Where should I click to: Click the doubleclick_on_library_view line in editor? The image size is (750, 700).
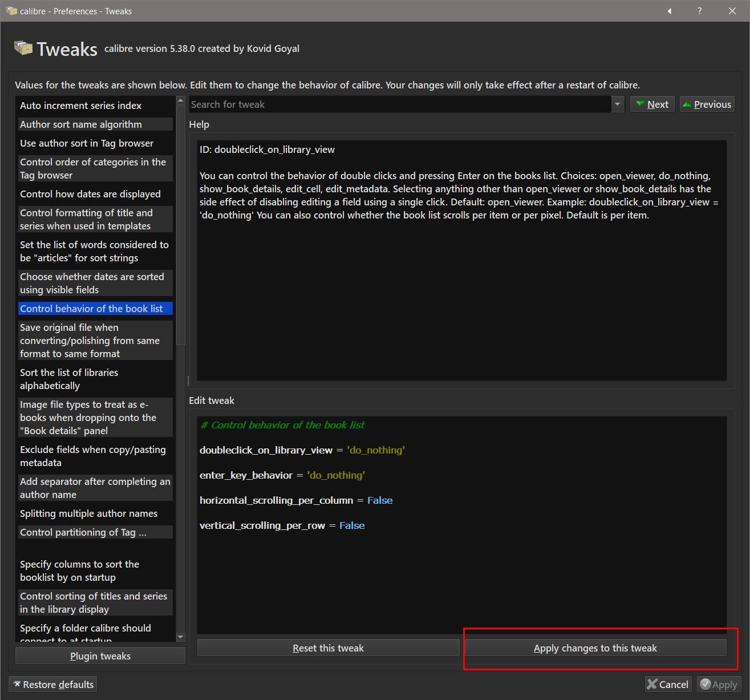point(302,450)
